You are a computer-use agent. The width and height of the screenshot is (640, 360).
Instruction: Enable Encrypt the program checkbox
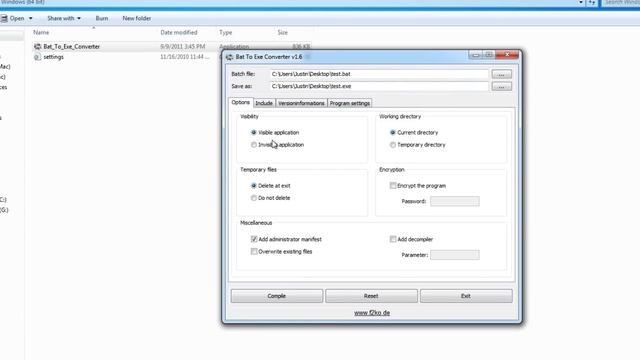point(393,186)
